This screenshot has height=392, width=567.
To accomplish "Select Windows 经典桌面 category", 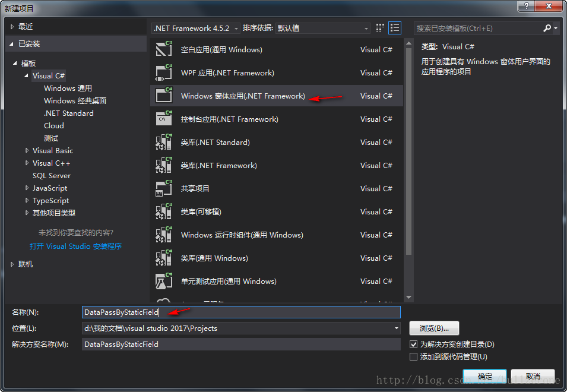I will pyautogui.click(x=75, y=100).
